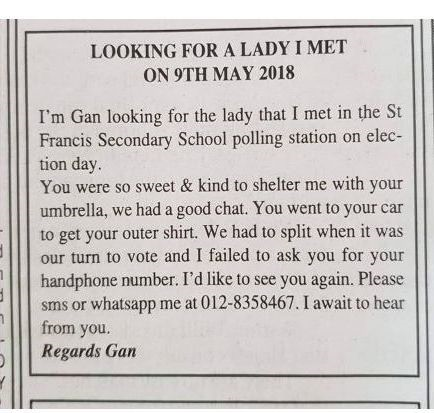This screenshot has height=413, width=434.
Task: Click the phrase 'outer shirt'
Action: click(159, 233)
